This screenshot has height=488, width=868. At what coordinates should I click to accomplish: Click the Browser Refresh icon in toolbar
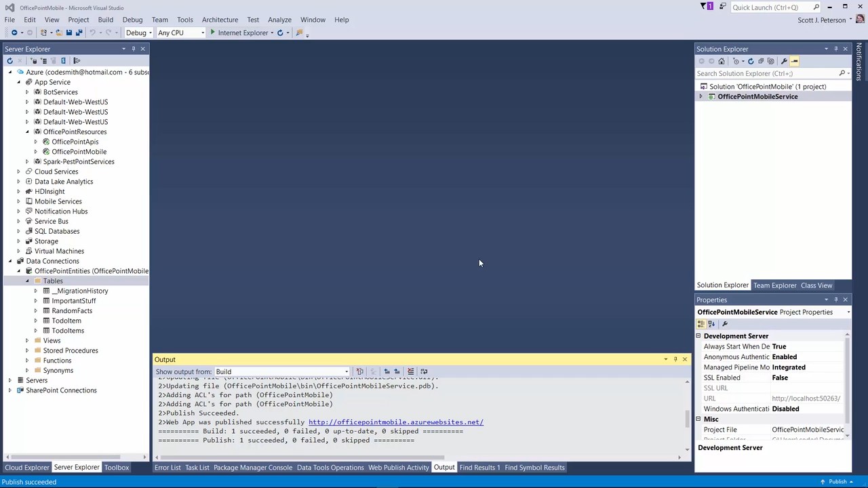pyautogui.click(x=280, y=33)
